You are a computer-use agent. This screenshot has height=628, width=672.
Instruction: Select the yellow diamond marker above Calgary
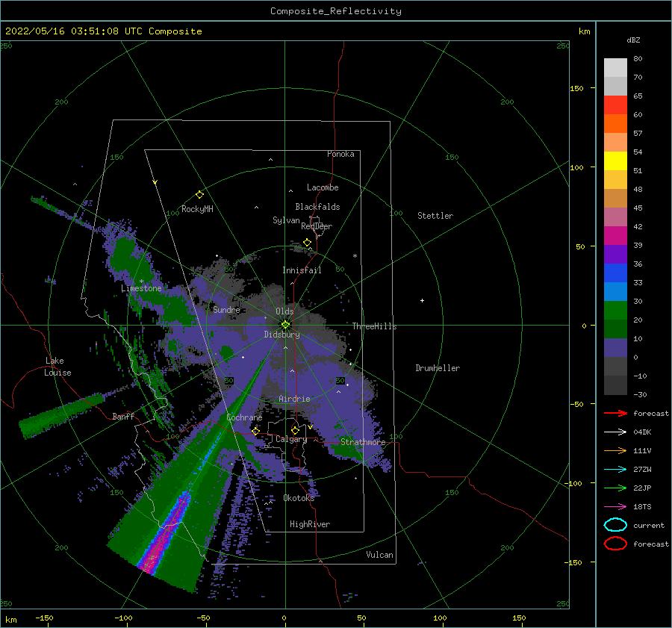coord(295,430)
